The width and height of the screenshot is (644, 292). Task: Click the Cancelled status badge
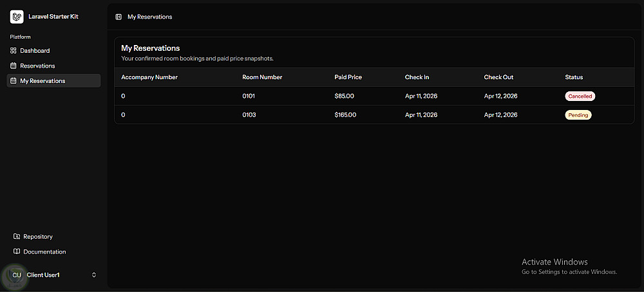580,96
